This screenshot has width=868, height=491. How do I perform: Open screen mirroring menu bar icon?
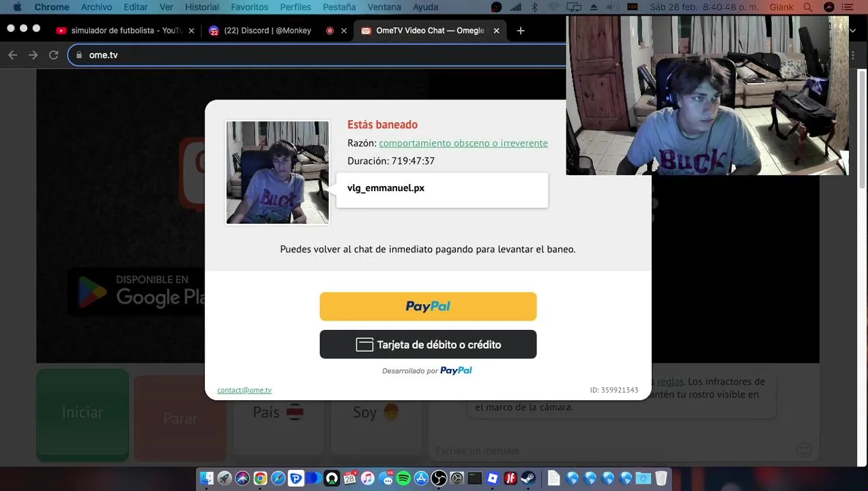(x=574, y=7)
